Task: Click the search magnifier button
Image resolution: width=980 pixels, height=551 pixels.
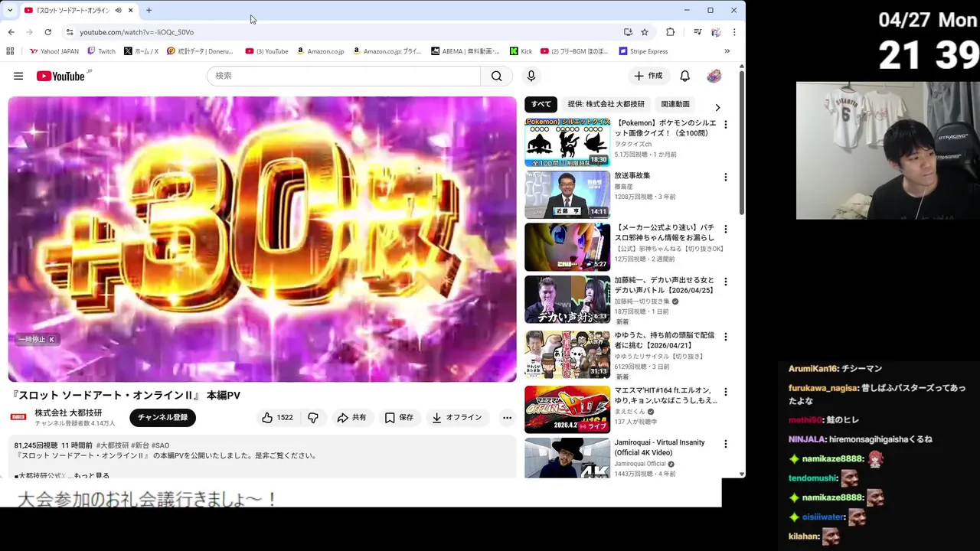Action: (x=497, y=76)
